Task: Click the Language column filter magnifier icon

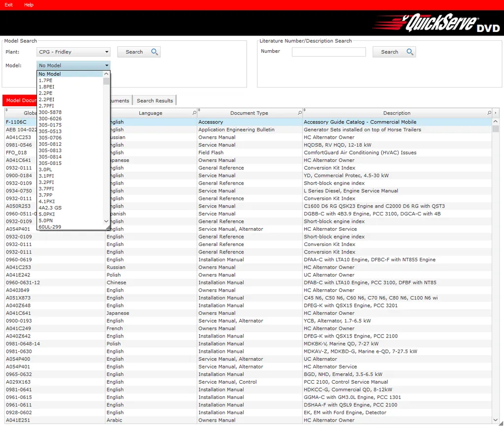Action: 194,113
